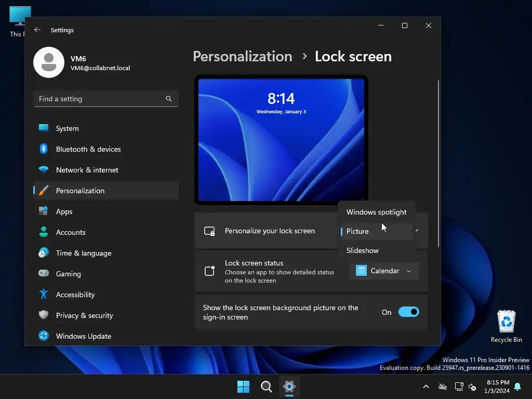Click the Personalize your lock screen row
The image size is (532, 399).
click(311, 231)
